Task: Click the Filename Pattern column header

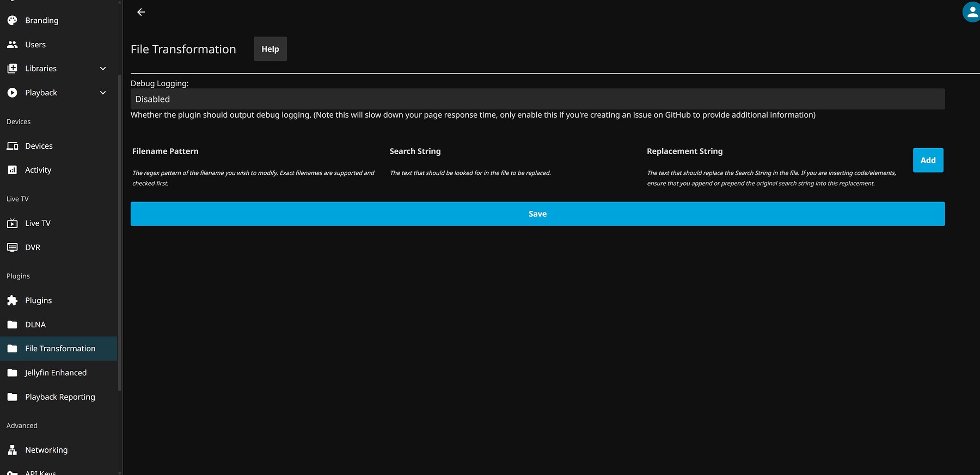Action: [165, 151]
